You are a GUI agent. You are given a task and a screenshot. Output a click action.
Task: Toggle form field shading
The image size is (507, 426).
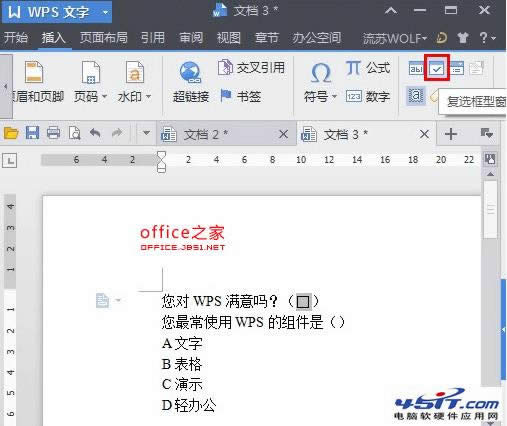click(416, 96)
